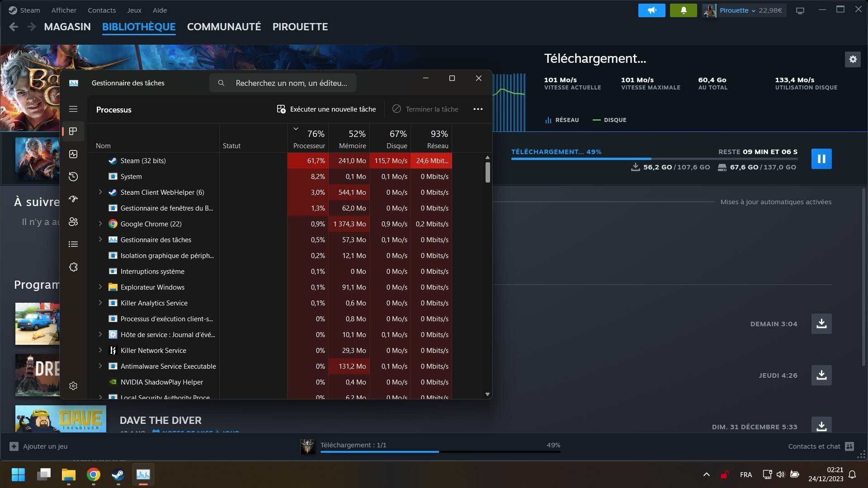Click download icon for update scheduled DEMAIN 3:04
This screenshot has height=488, width=868.
click(x=821, y=324)
